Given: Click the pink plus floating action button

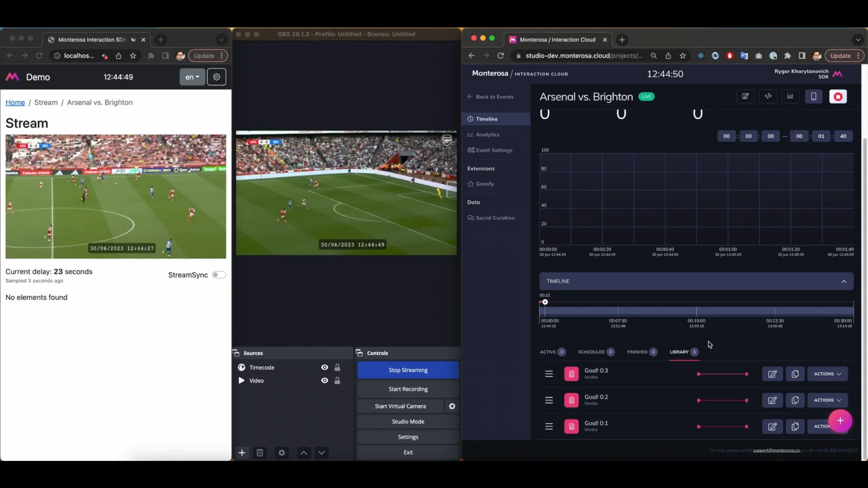Looking at the screenshot, I should click(x=840, y=421).
